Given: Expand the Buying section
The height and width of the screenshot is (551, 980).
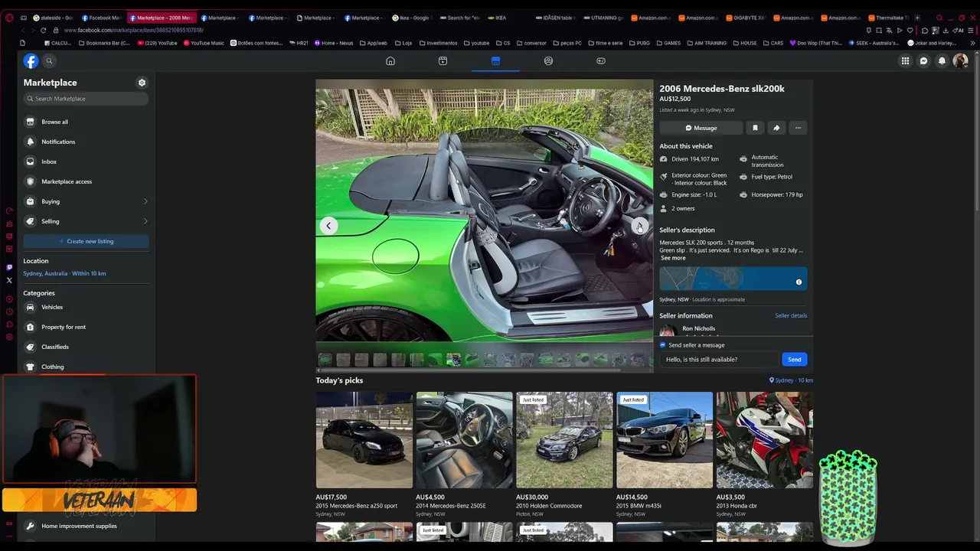Looking at the screenshot, I should (x=86, y=201).
